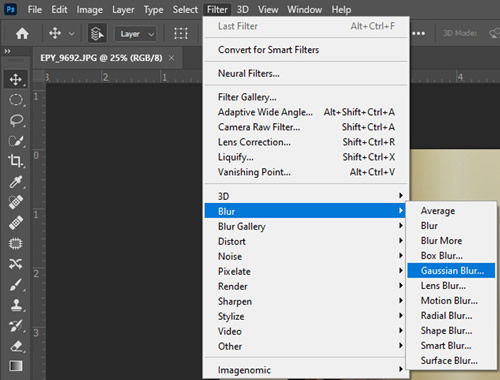Viewport: 500px width, 380px height.
Task: Choose Box Blur filter
Action: [x=451, y=256]
